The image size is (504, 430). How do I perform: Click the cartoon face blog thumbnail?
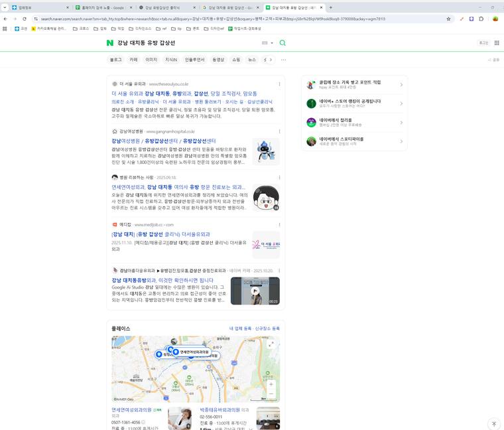[266, 198]
